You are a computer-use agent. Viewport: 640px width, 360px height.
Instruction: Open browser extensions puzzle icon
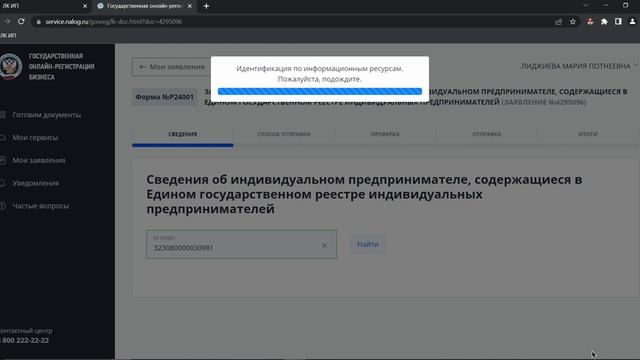(x=604, y=22)
